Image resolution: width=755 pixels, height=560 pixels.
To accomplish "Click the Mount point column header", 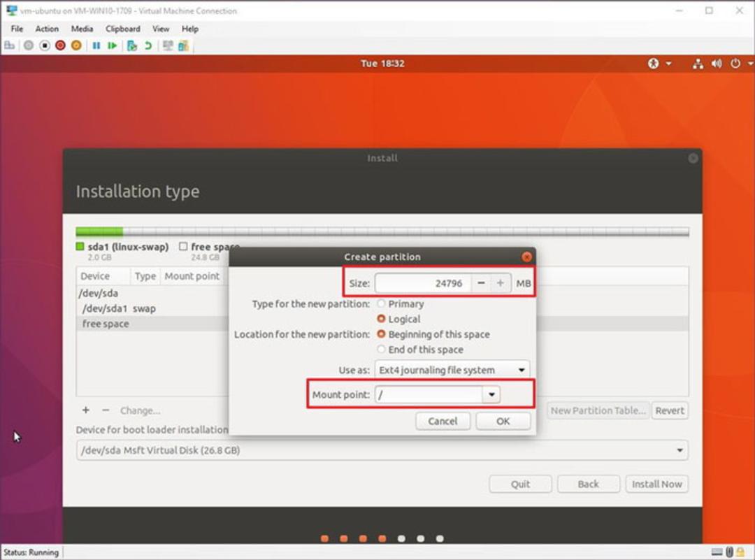I will point(192,276).
